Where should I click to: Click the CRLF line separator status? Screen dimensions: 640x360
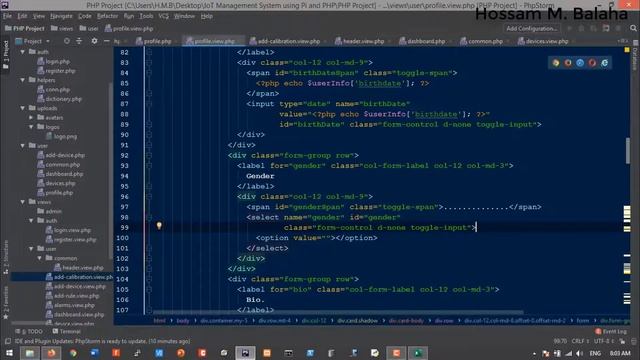tap(580, 341)
